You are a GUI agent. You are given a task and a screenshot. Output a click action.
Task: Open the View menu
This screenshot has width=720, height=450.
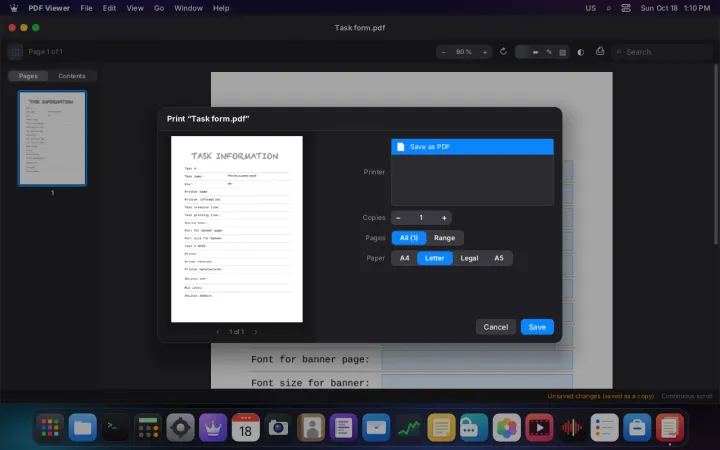(x=135, y=8)
